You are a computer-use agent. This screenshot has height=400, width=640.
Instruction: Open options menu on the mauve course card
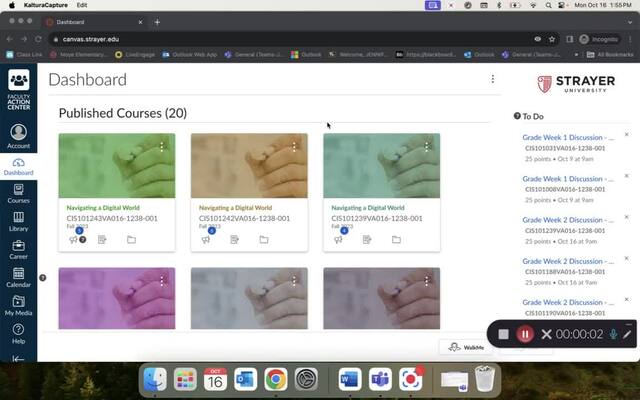tap(427, 281)
